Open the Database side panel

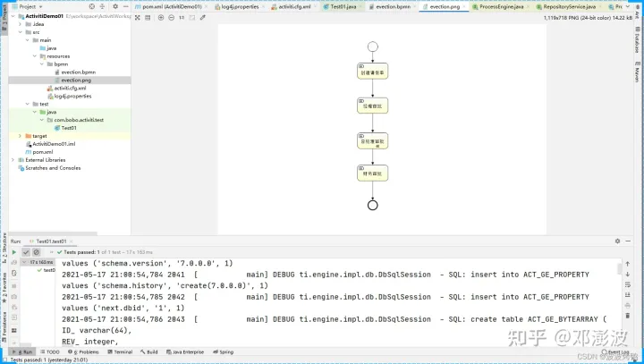(637, 40)
